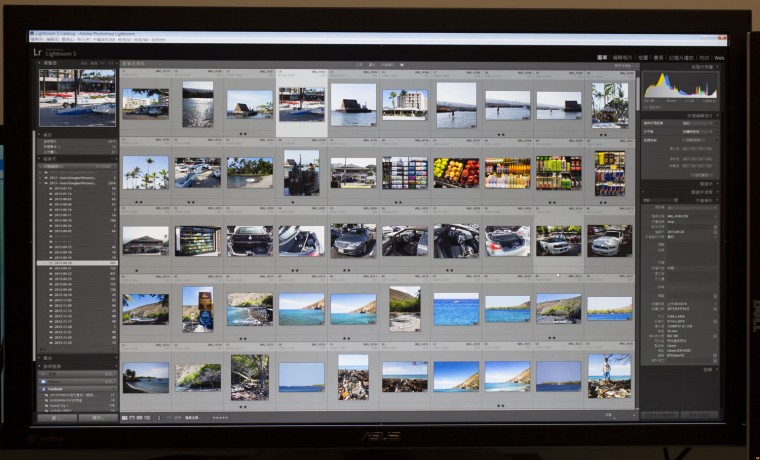Image resolution: width=760 pixels, height=460 pixels.
Task: Switch to Survey view in toolbar
Action: pyautogui.click(x=147, y=417)
